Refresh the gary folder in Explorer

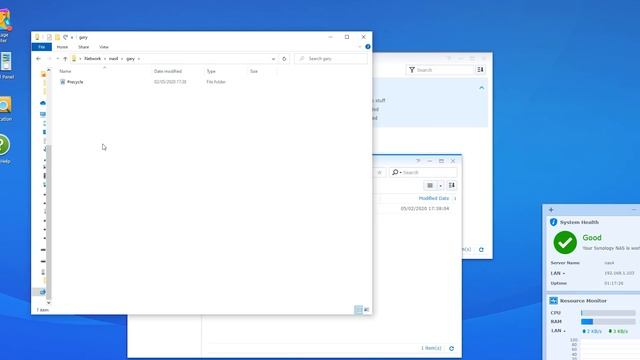(284, 59)
